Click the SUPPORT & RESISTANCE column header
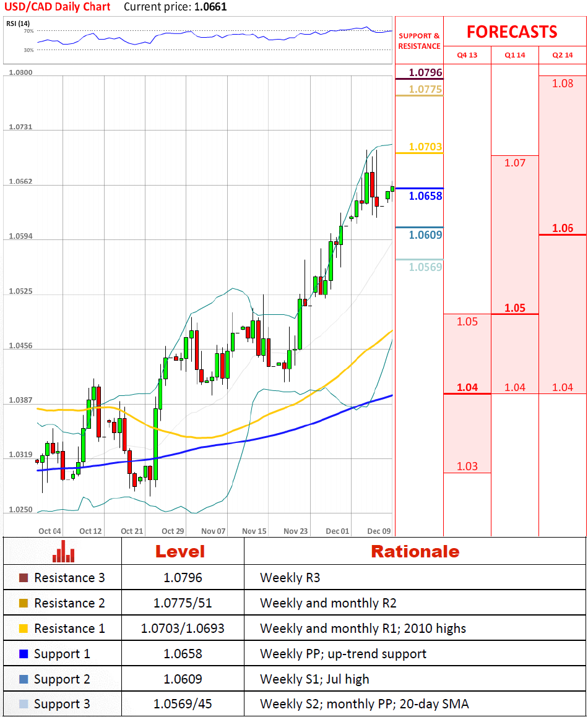588x717 pixels. [x=419, y=41]
